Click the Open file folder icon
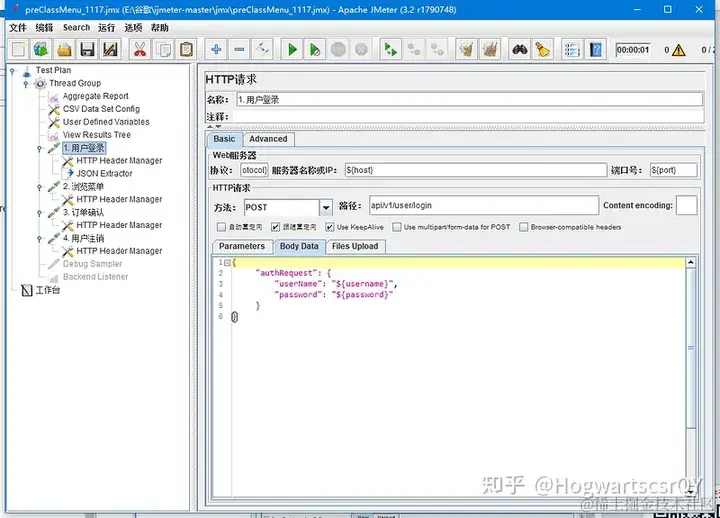 (x=64, y=49)
